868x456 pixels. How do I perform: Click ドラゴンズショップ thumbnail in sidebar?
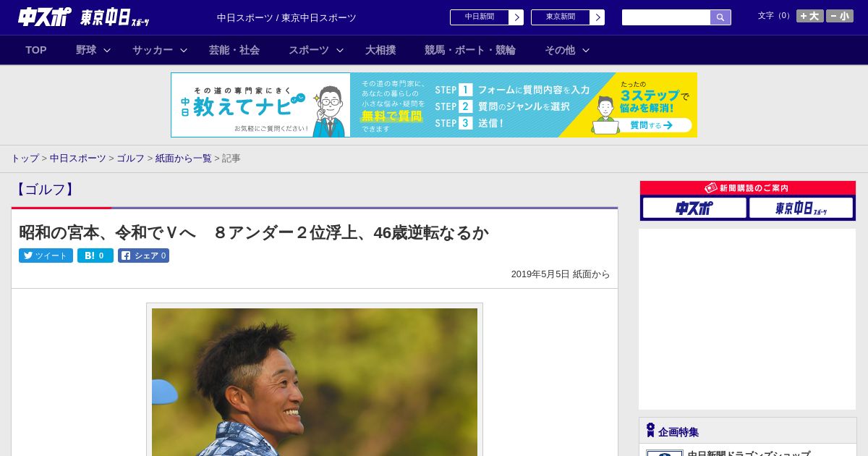point(665,453)
